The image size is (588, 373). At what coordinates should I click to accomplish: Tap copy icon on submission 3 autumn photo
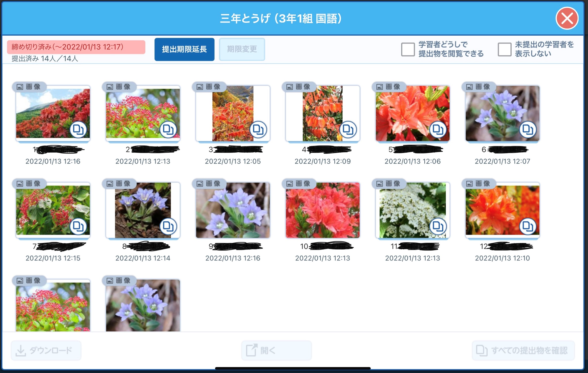coord(258,129)
